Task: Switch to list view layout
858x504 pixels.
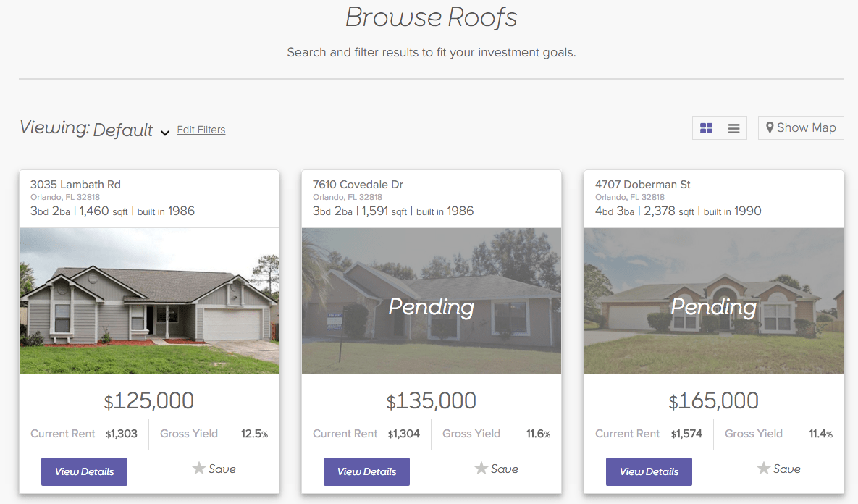Action: click(x=733, y=128)
